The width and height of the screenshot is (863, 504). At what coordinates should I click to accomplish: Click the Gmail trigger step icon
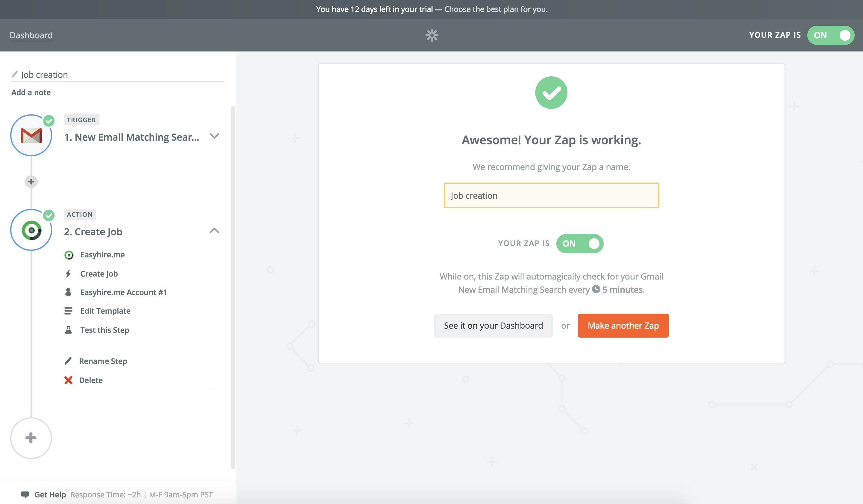tap(31, 135)
